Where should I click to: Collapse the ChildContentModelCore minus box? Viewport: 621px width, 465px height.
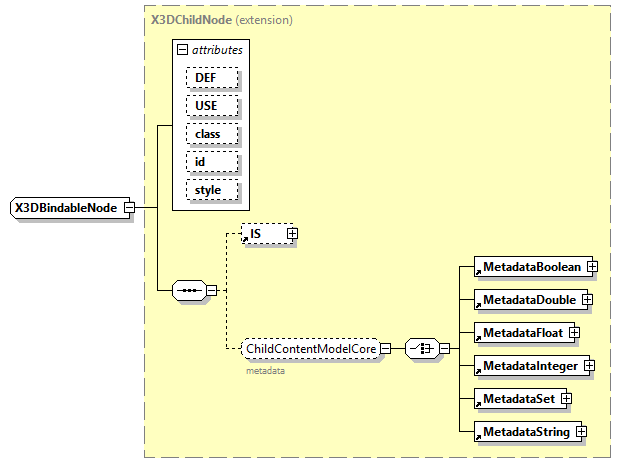pos(385,349)
